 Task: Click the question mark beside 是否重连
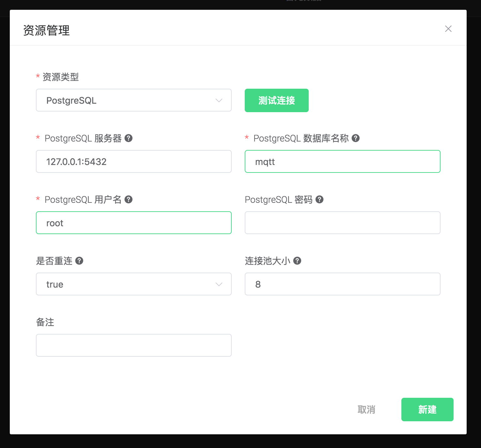79,261
